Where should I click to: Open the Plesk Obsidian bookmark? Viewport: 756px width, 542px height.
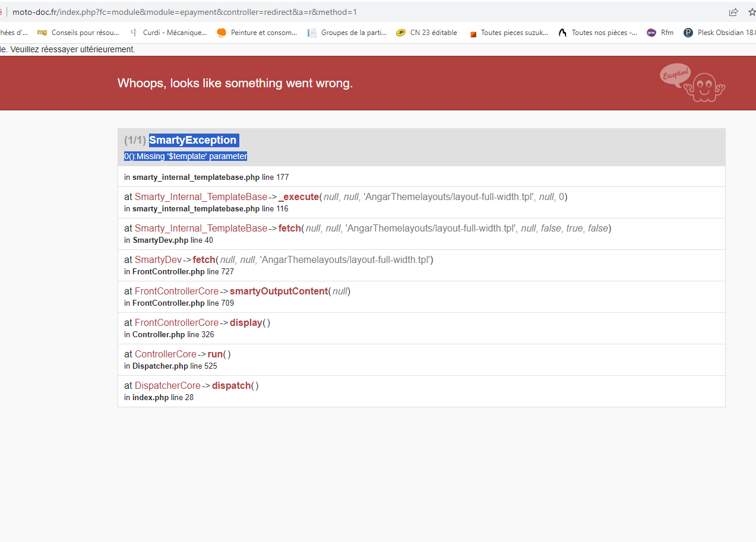[x=720, y=33]
